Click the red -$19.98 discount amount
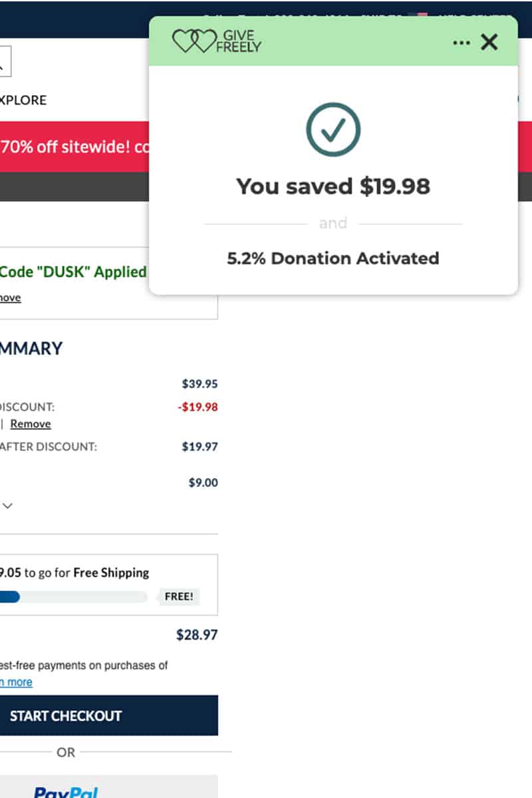532x798 pixels. point(198,407)
